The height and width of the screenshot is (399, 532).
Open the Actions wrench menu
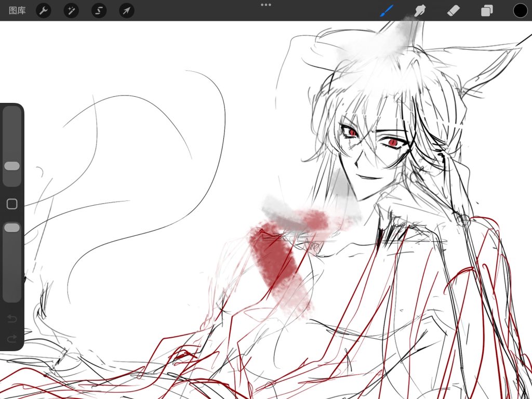point(44,10)
